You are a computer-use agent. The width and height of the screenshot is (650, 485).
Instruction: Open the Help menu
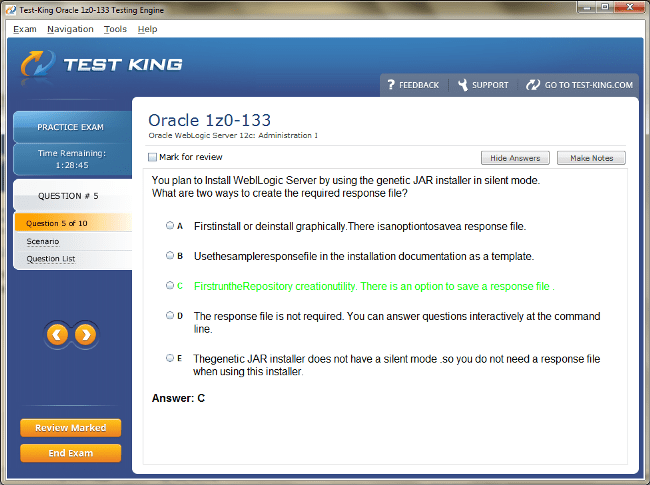148,29
